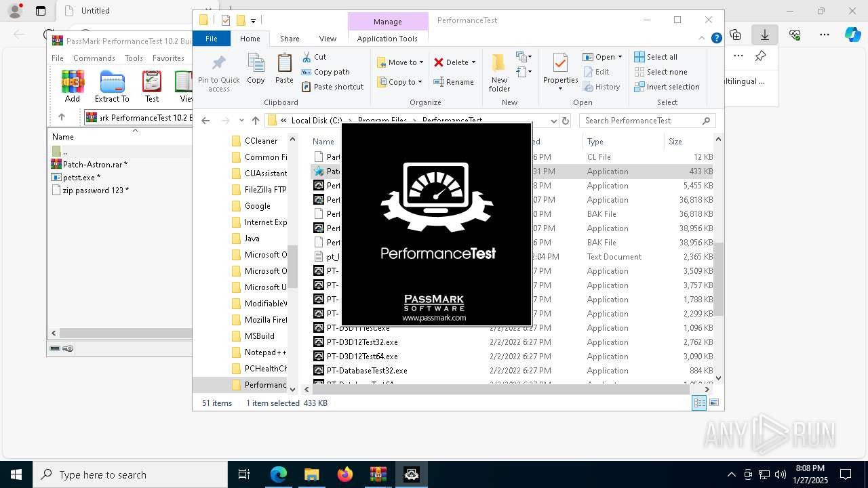This screenshot has height=488, width=868.
Task: Switch to Share ribbon tab
Action: 290,39
